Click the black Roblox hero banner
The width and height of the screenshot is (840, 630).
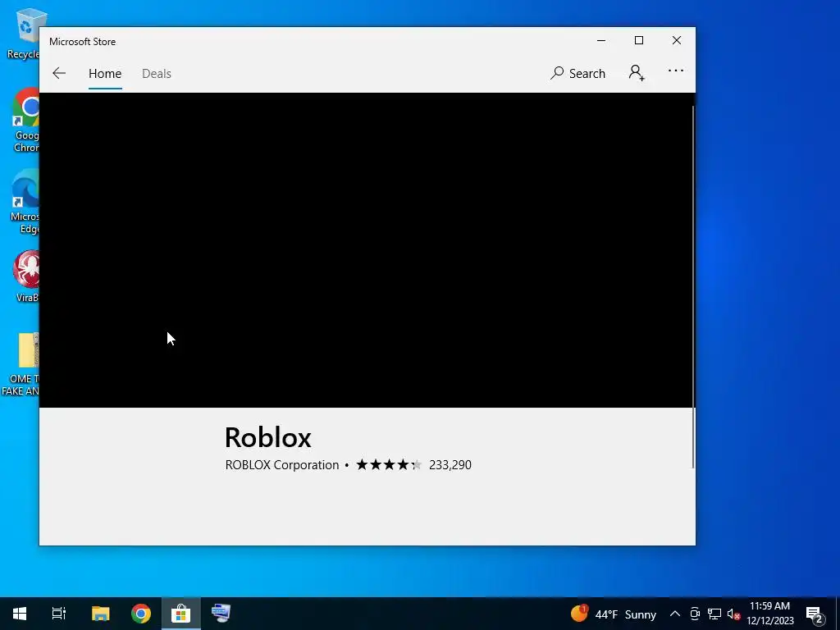366,250
